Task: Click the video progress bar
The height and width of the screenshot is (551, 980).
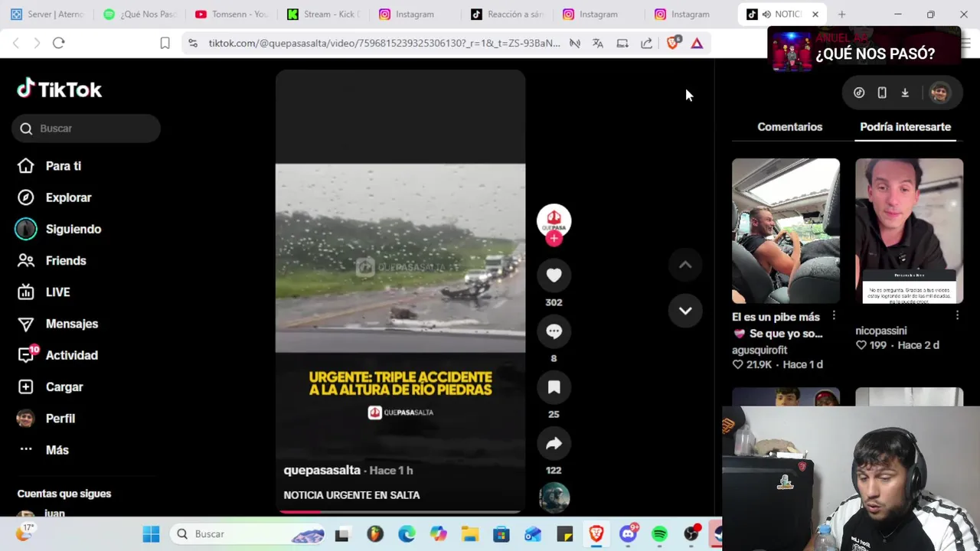Action: click(400, 511)
